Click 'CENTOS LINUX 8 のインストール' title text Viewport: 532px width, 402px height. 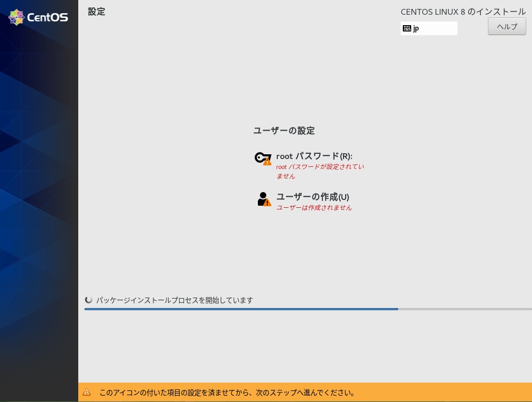(x=463, y=12)
